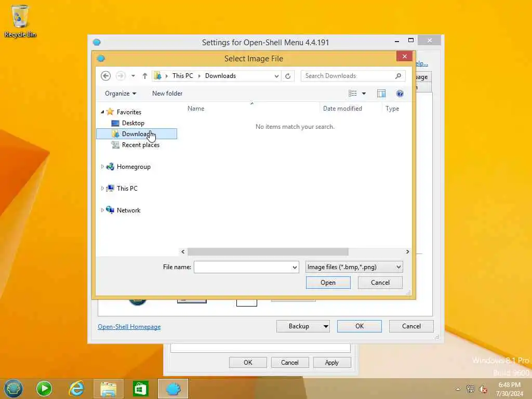
Task: Open the Image files type filter dropdown
Action: tap(354, 267)
